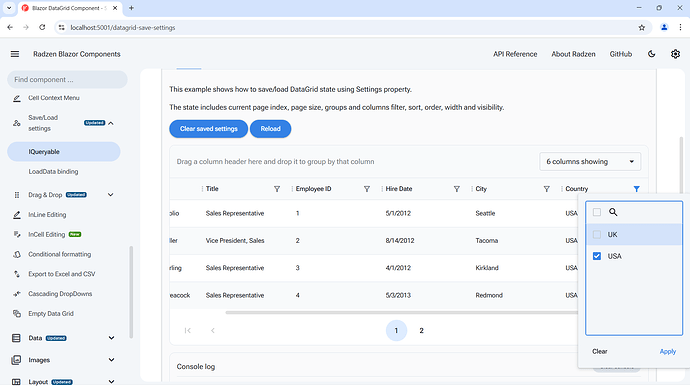Click the Drag & Drop sidebar icon
The height and width of the screenshot is (386, 690).
17,195
